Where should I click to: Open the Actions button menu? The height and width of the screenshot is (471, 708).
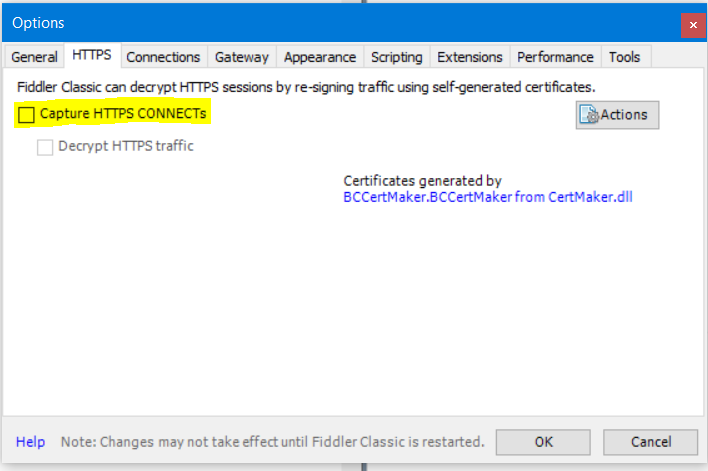coord(623,115)
